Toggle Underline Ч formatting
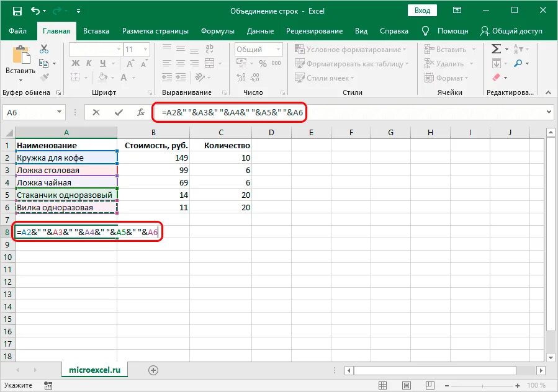 (x=103, y=63)
